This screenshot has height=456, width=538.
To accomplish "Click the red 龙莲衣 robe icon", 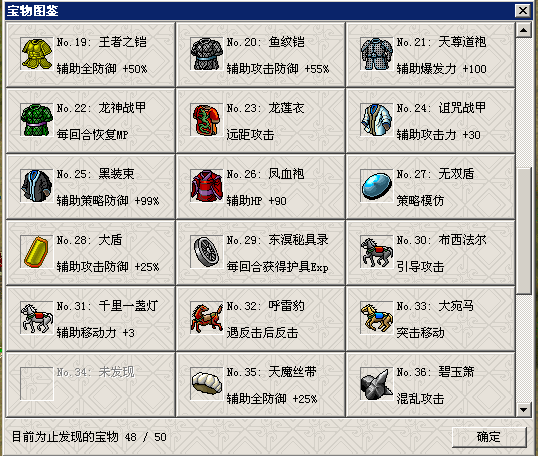I will coord(207,120).
